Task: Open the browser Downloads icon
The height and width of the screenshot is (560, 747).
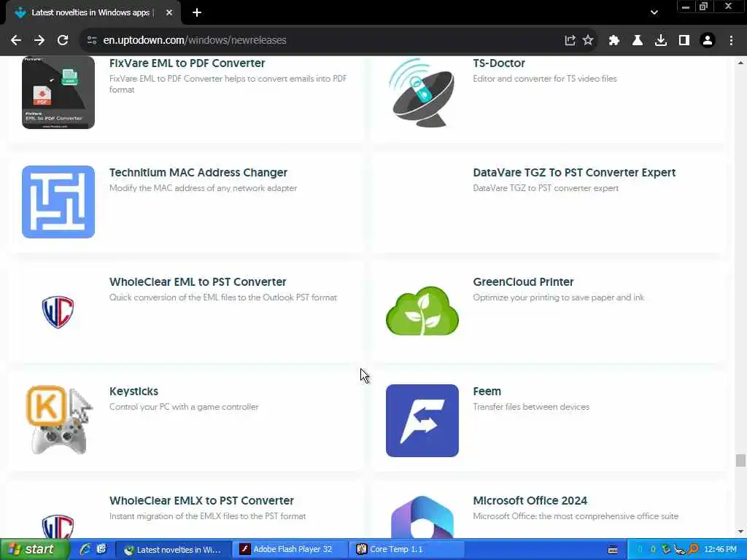Action: (660, 41)
